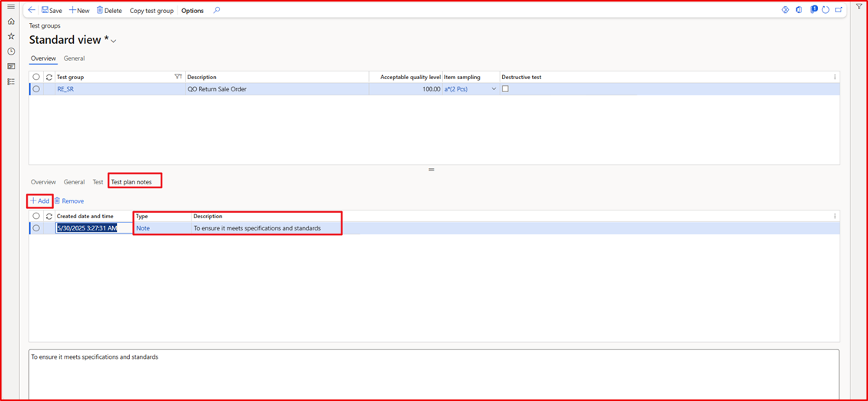The width and height of the screenshot is (868, 401).
Task: Open Recent clock icon in sidebar
Action: [11, 51]
